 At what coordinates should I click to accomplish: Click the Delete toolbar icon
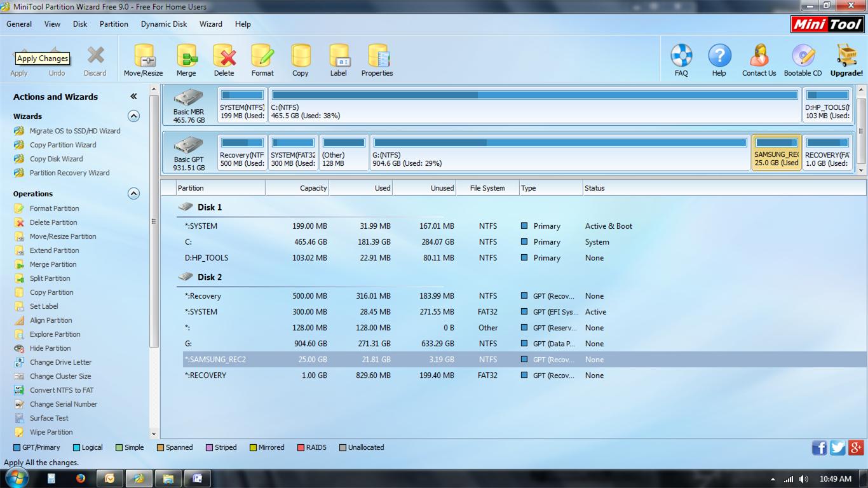click(x=224, y=60)
